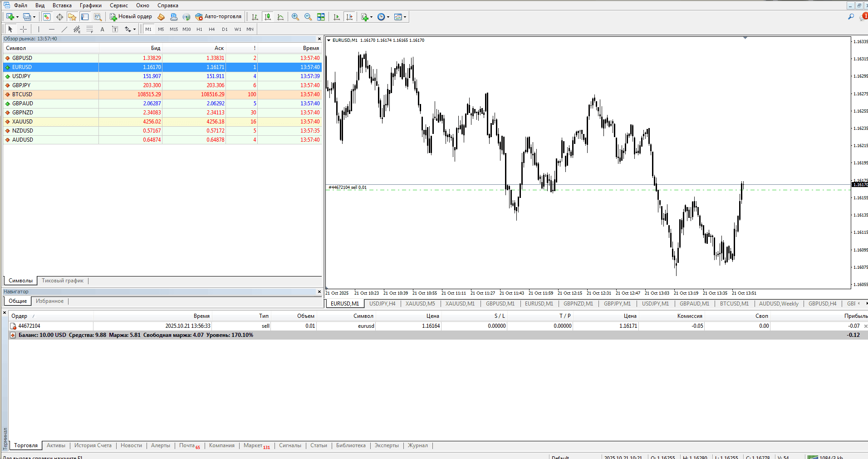Switch to the Избранное navigator tab

(x=50, y=301)
